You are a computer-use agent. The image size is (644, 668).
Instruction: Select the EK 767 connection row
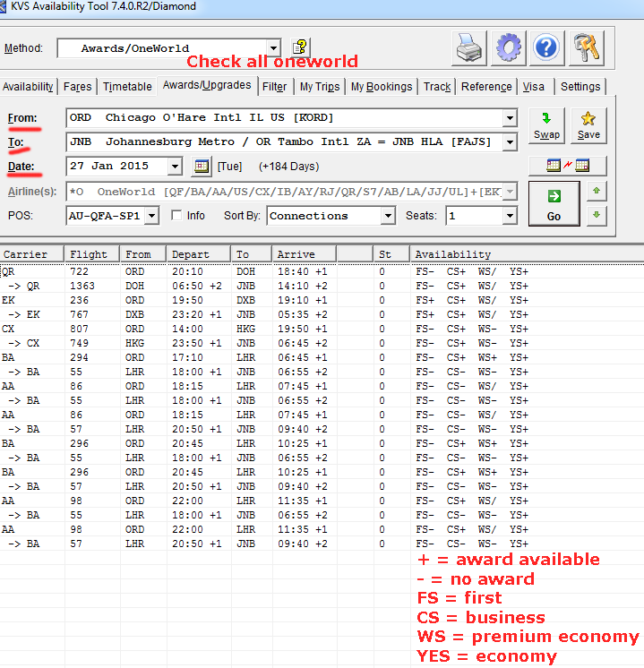click(x=322, y=314)
